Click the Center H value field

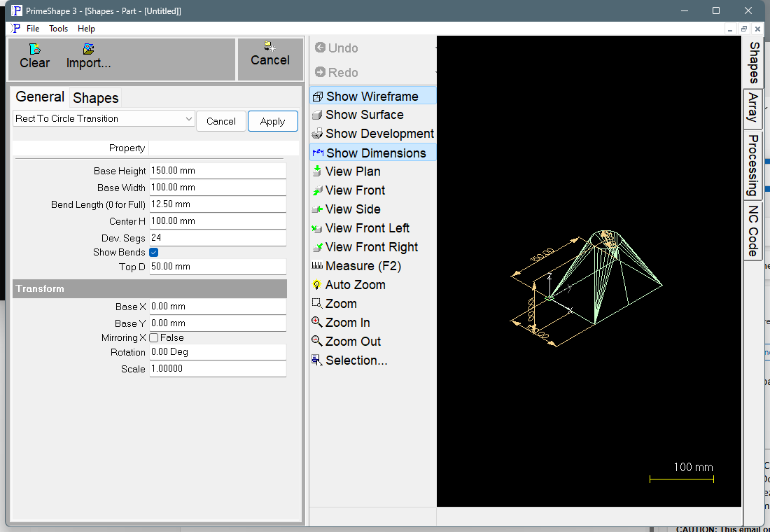pyautogui.click(x=218, y=221)
